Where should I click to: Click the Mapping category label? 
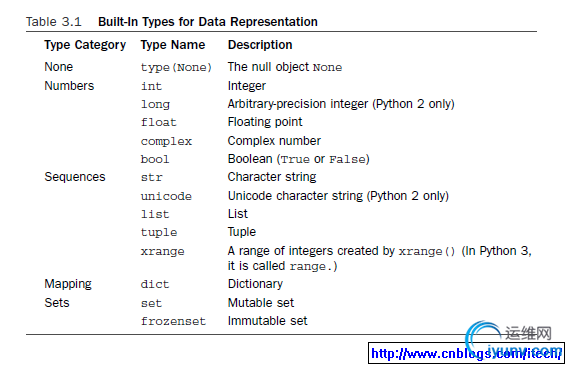[68, 284]
